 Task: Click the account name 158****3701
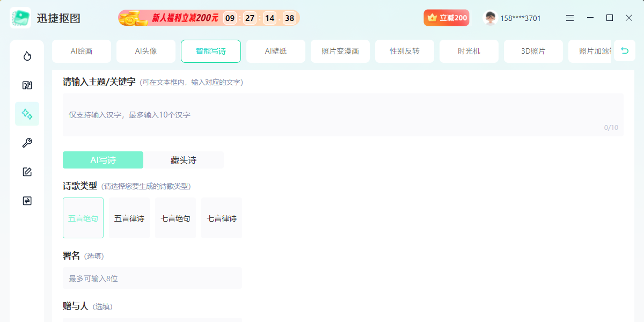(x=521, y=18)
